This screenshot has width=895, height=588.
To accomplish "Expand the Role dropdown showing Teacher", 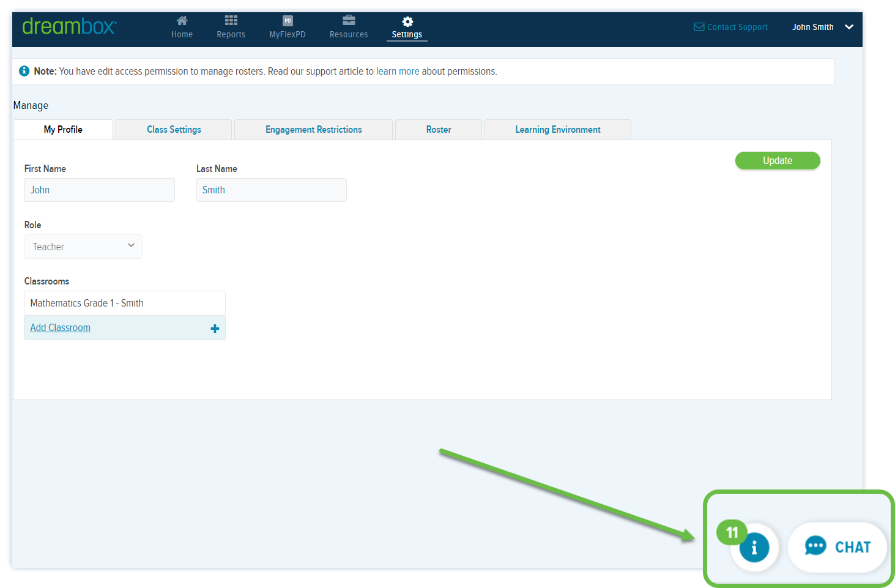I will pyautogui.click(x=131, y=246).
